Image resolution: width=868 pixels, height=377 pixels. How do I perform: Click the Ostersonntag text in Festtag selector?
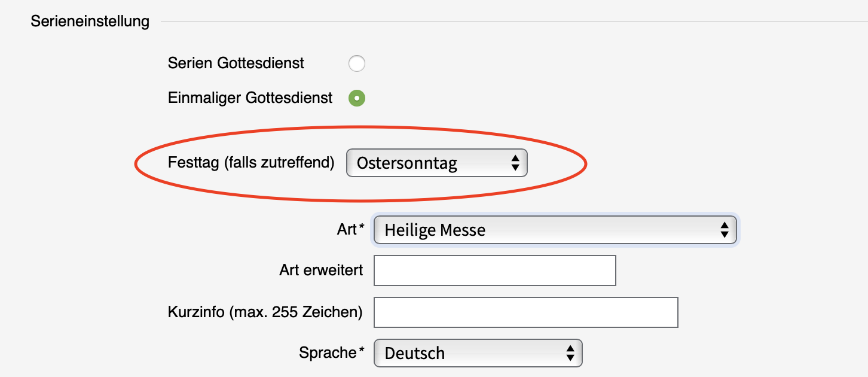[x=407, y=163]
